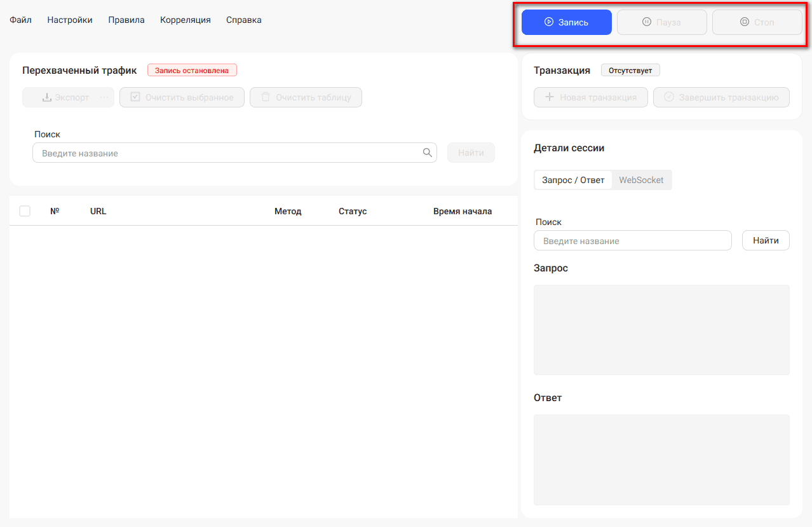
Task: Open the Настройки menu
Action: pos(70,20)
